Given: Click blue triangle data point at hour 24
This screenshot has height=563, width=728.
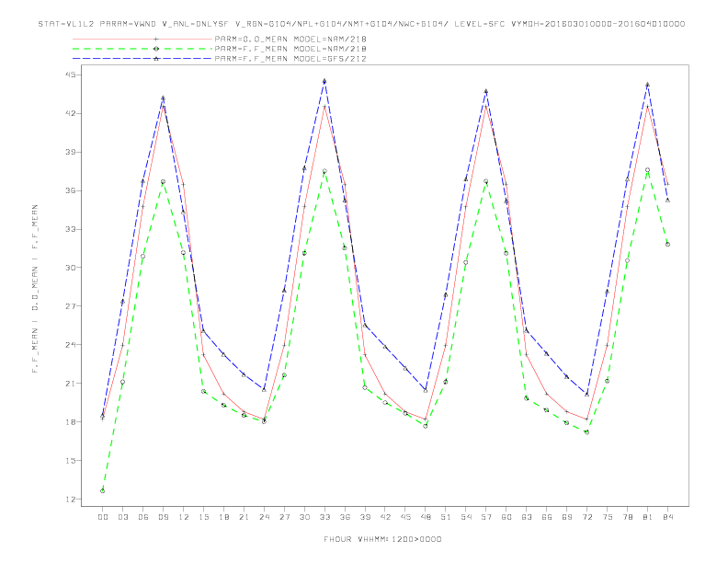Looking at the screenshot, I should (264, 390).
